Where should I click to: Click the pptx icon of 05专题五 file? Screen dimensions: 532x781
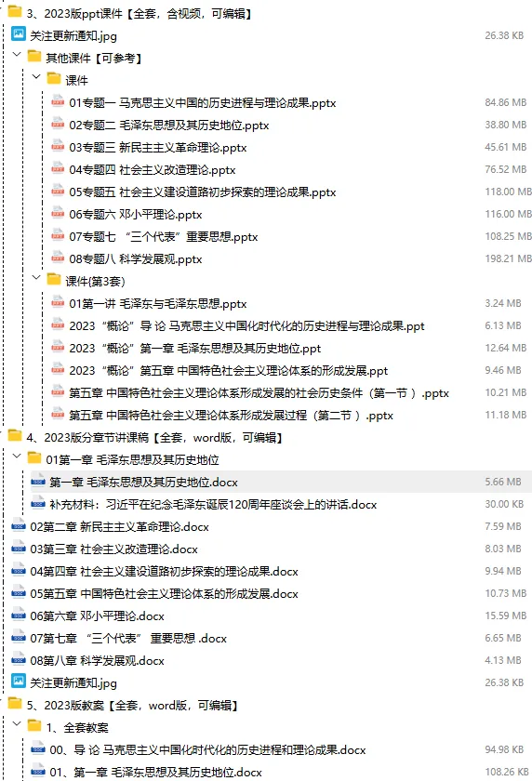58,192
